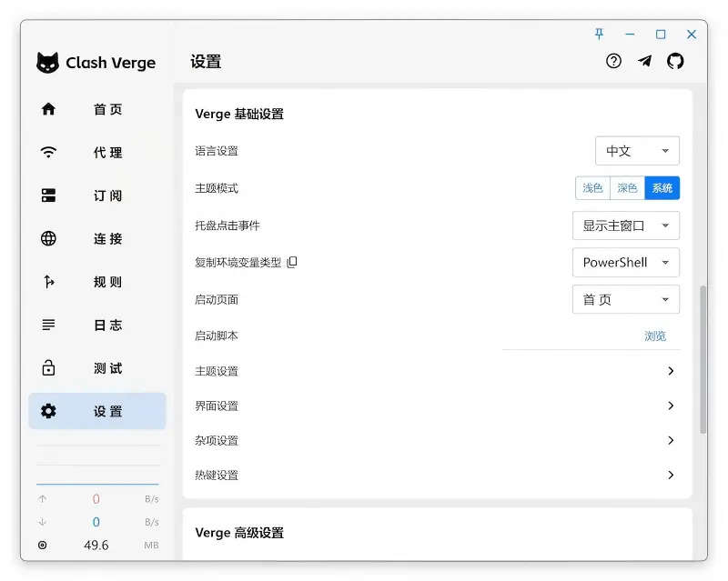Click the Clash Verge cat logo

[48, 62]
